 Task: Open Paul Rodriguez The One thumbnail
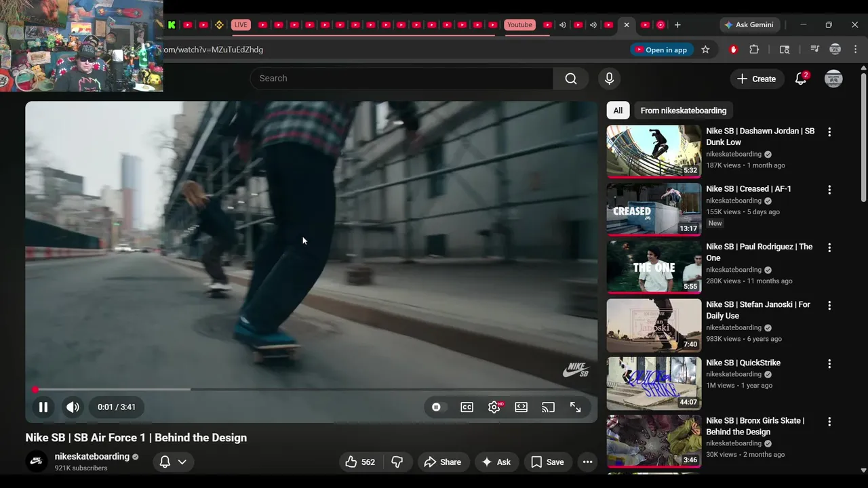(654, 267)
